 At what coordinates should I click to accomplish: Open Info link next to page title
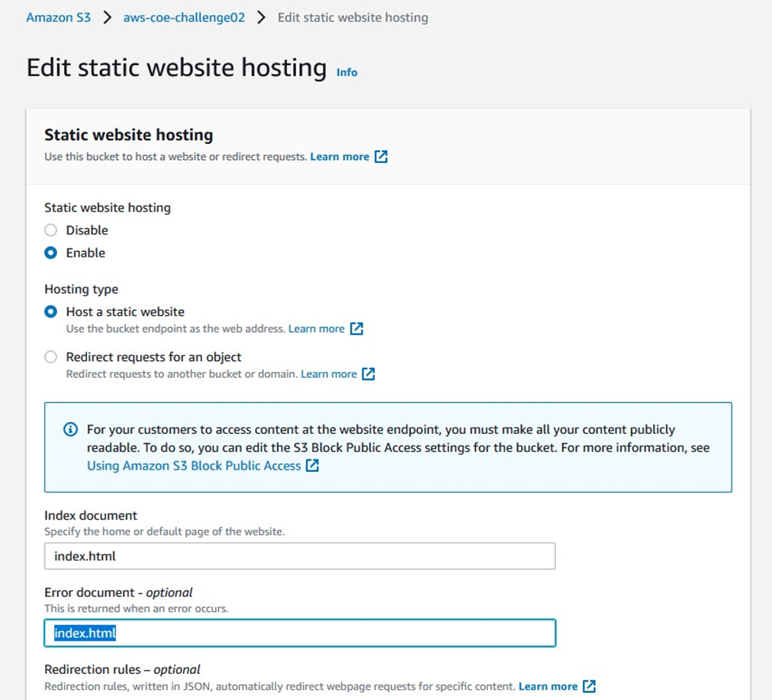(x=347, y=72)
